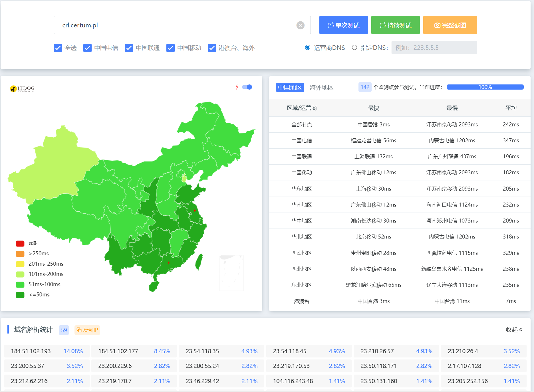Uncheck the 全选 checkbox

(x=58, y=48)
